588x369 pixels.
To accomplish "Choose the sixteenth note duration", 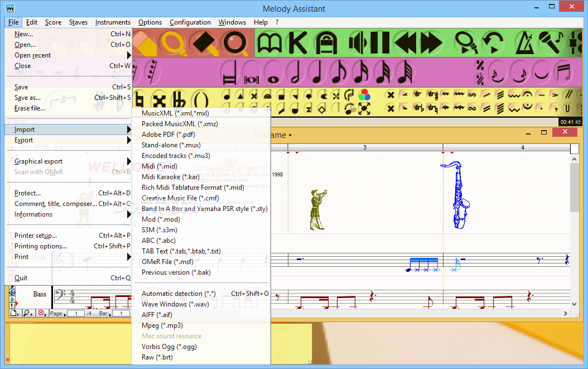I will (361, 72).
